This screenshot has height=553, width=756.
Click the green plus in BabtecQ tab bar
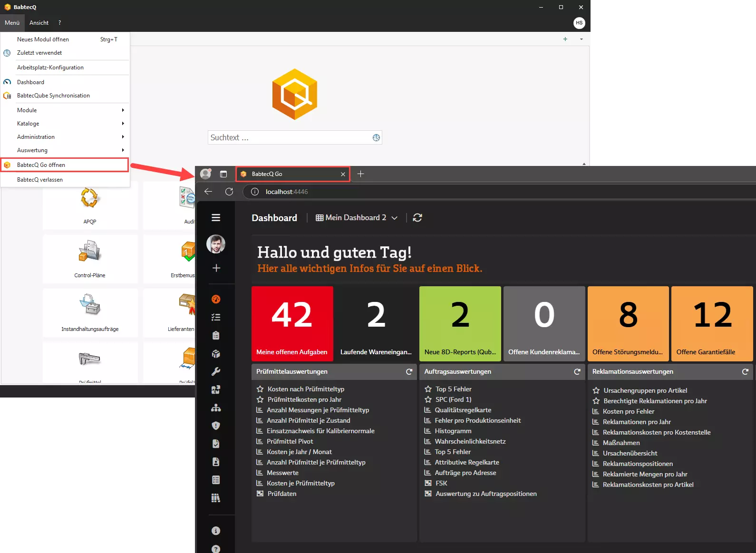pyautogui.click(x=565, y=39)
